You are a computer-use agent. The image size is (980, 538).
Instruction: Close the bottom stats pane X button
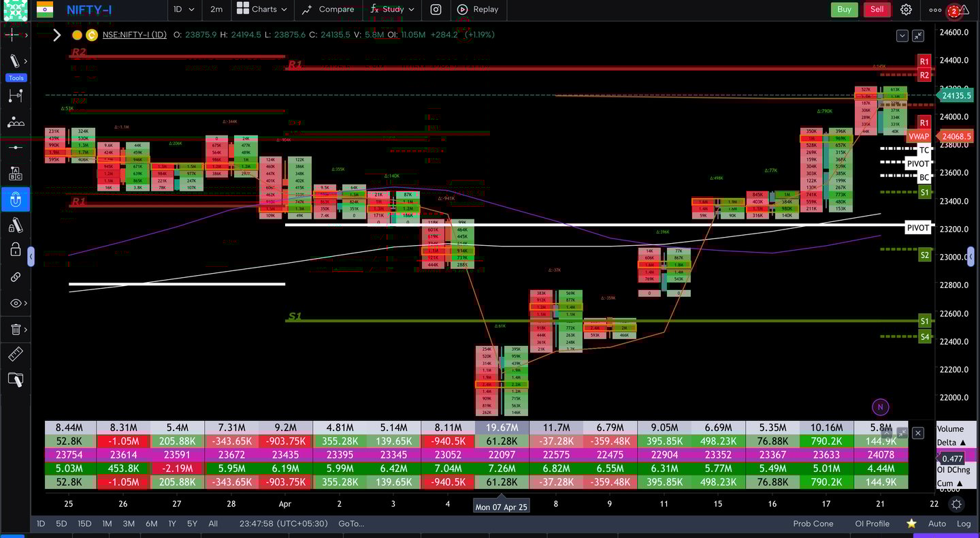click(x=918, y=432)
